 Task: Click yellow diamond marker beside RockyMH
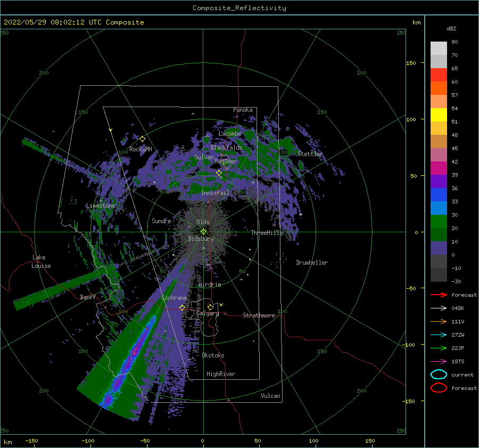coord(142,139)
